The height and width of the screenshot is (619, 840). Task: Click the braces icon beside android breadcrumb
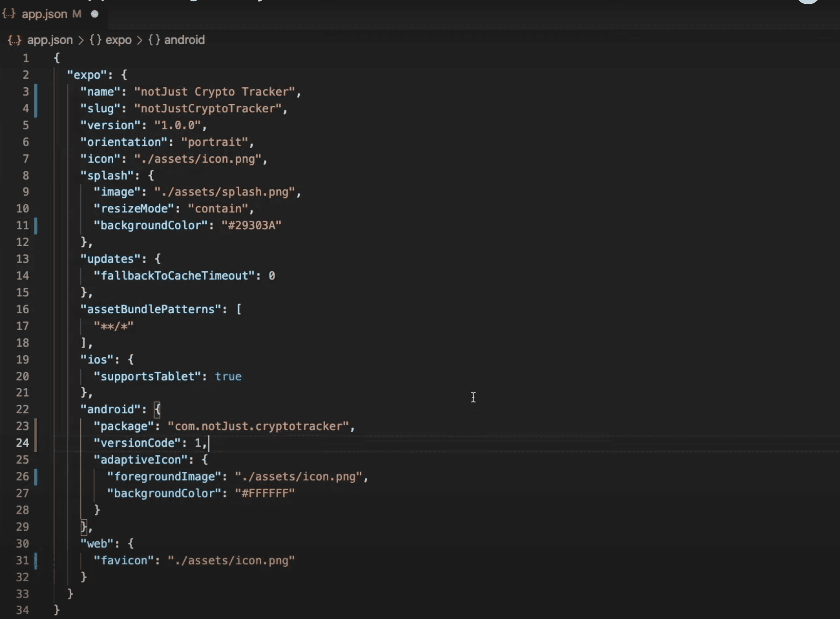click(154, 40)
